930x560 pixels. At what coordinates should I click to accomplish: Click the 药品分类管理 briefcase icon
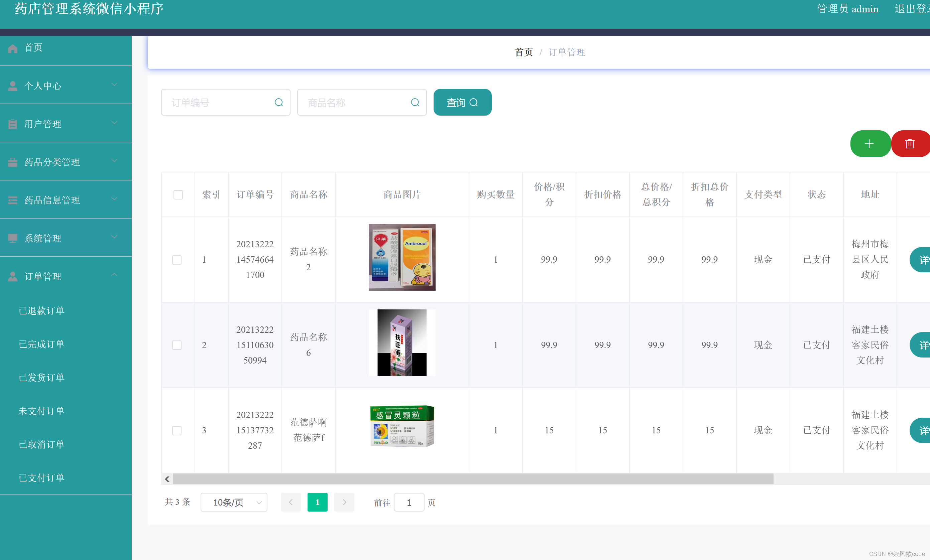pyautogui.click(x=13, y=162)
